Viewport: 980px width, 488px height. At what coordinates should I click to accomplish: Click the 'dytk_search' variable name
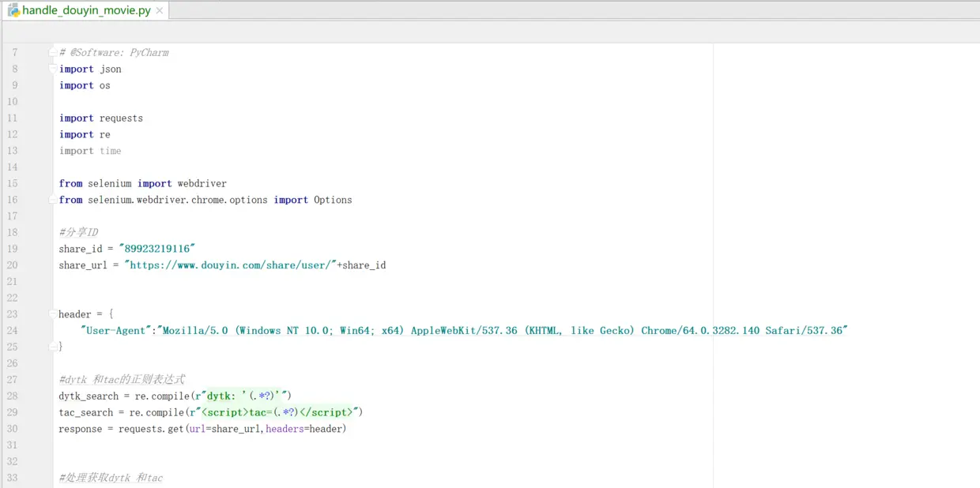[89, 396]
